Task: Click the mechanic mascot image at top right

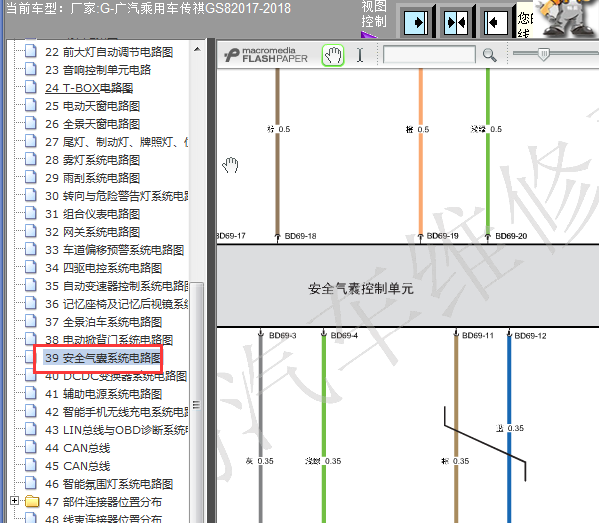Action: pos(567,18)
